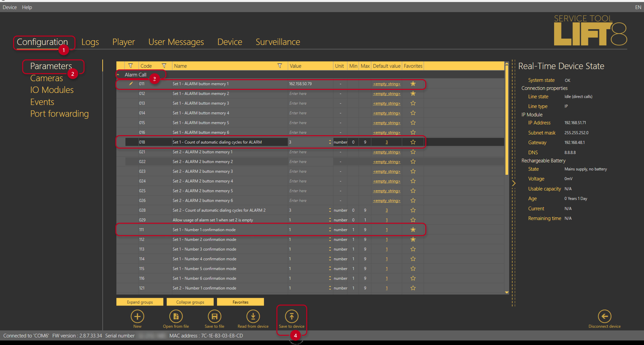Open the first column filter icon
Viewport: 644px width, 345px height.
[x=130, y=66]
